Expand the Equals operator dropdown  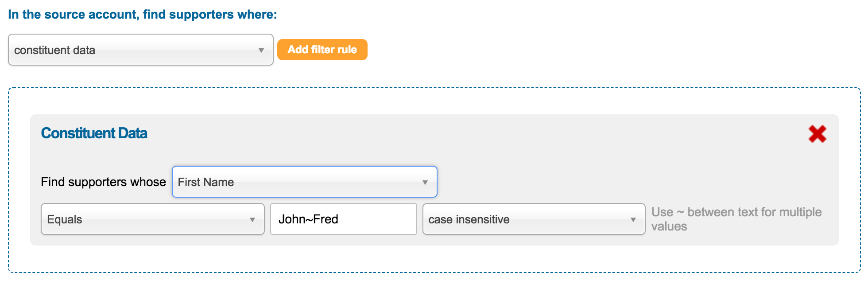[x=152, y=219]
